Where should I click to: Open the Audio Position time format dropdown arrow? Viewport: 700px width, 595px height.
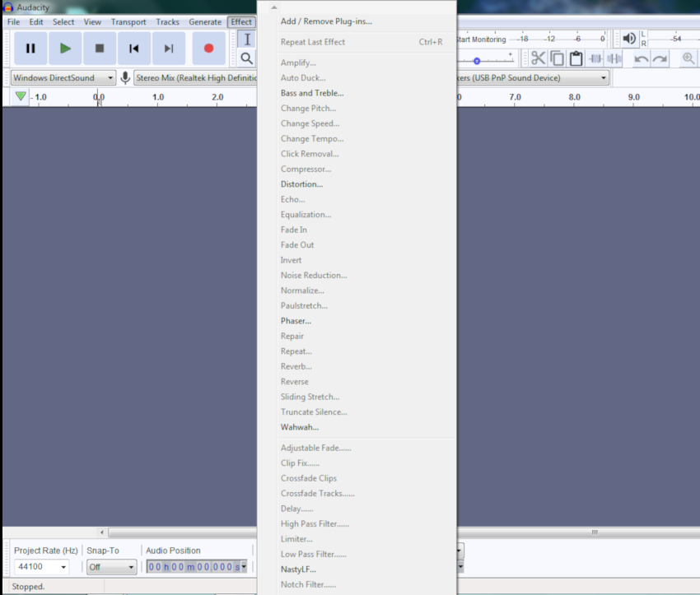(244, 566)
